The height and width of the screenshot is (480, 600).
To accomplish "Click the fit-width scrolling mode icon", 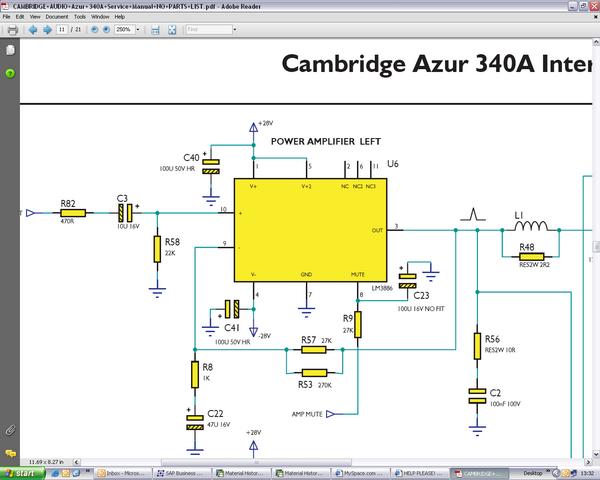I will tap(155, 30).
